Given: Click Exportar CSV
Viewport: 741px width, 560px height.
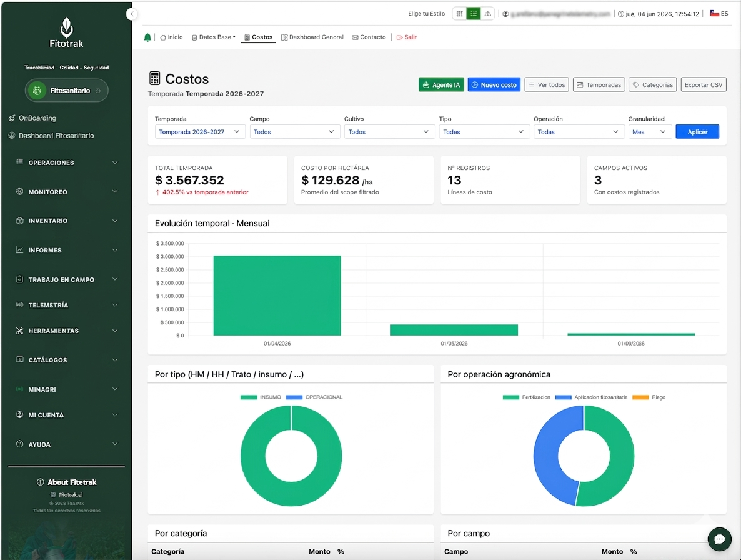Looking at the screenshot, I should coord(703,84).
